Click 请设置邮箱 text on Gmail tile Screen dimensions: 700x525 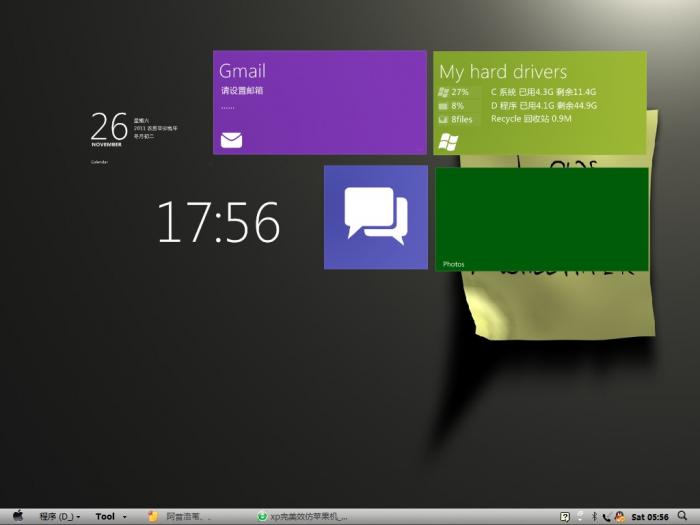click(242, 91)
